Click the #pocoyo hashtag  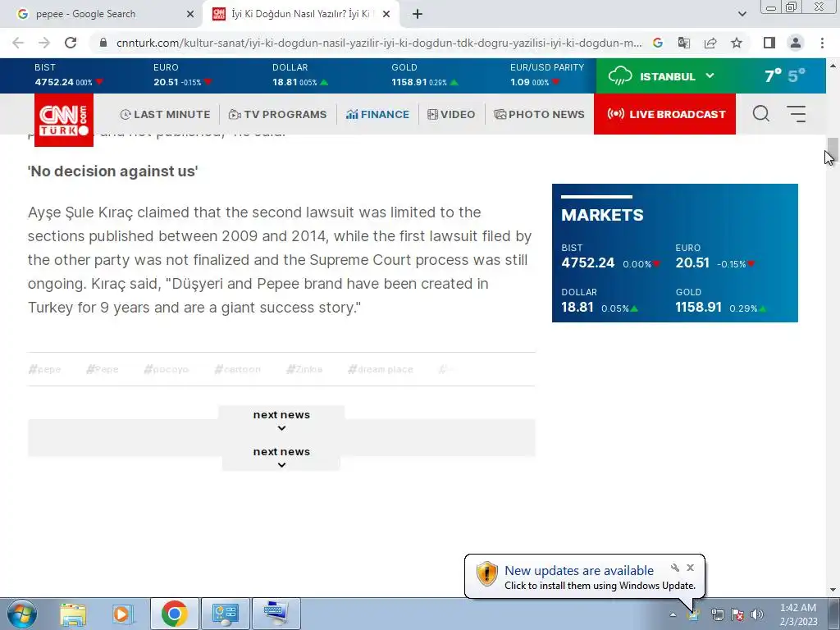[x=166, y=369]
